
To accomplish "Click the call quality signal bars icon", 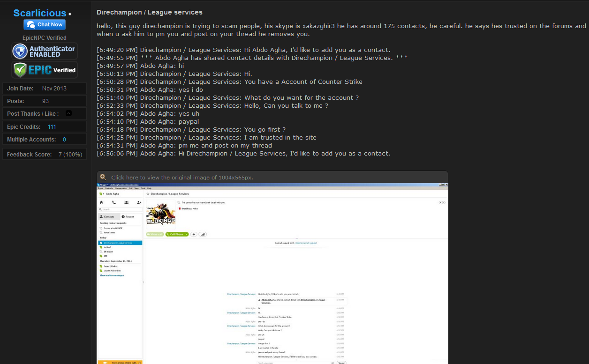I will pos(203,234).
